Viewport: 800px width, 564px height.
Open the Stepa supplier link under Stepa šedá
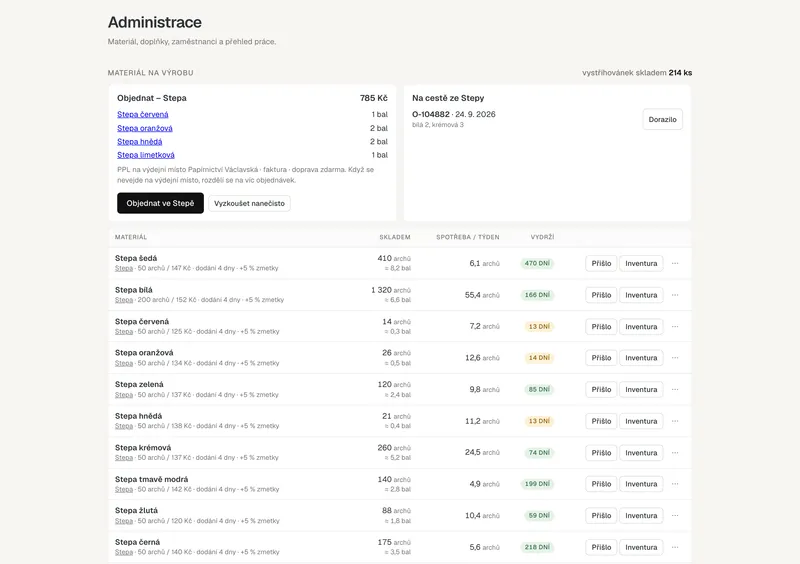tap(124, 268)
